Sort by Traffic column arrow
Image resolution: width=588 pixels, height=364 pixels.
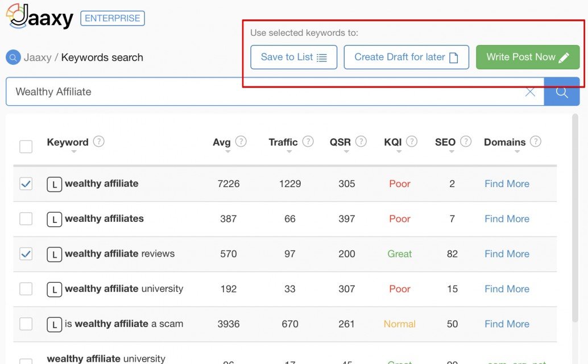[x=289, y=152]
